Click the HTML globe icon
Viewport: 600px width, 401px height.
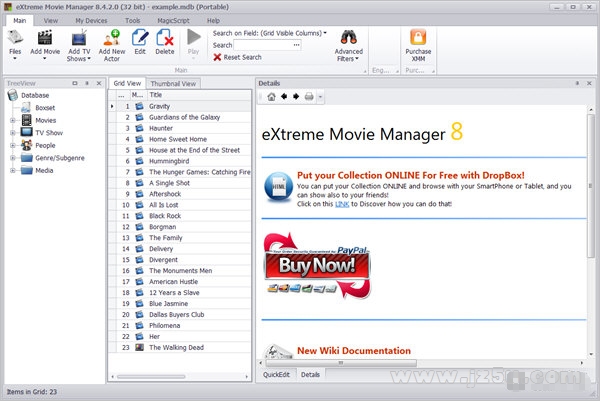278,186
